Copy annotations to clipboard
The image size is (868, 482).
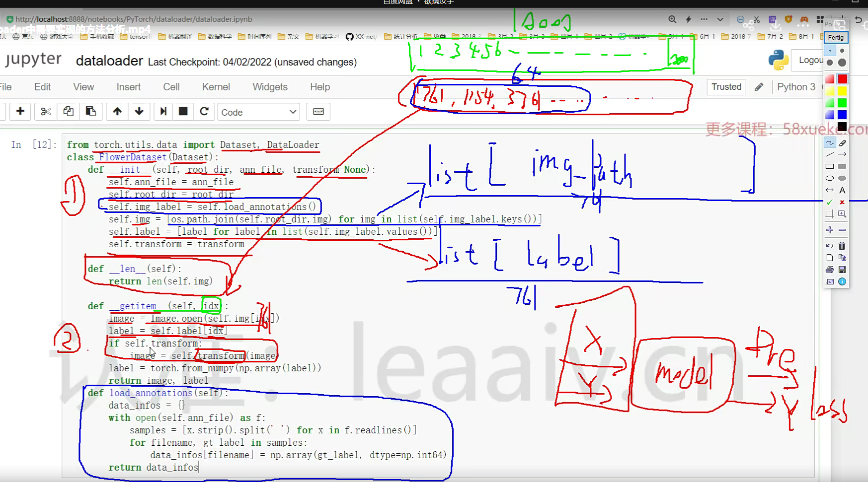pos(842,258)
